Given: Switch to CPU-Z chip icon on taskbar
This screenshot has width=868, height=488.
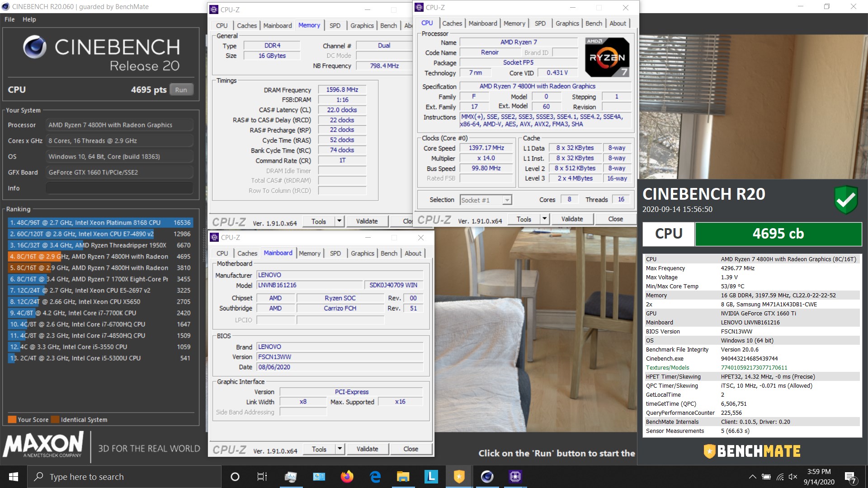Looking at the screenshot, I should (x=515, y=477).
